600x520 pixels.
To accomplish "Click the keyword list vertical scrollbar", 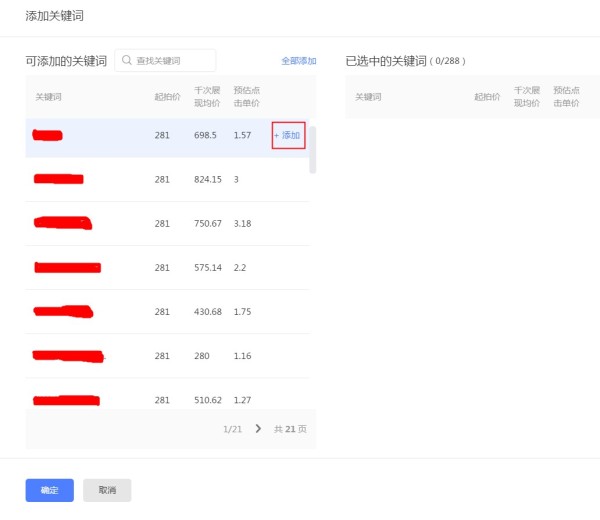I will 312,150.
